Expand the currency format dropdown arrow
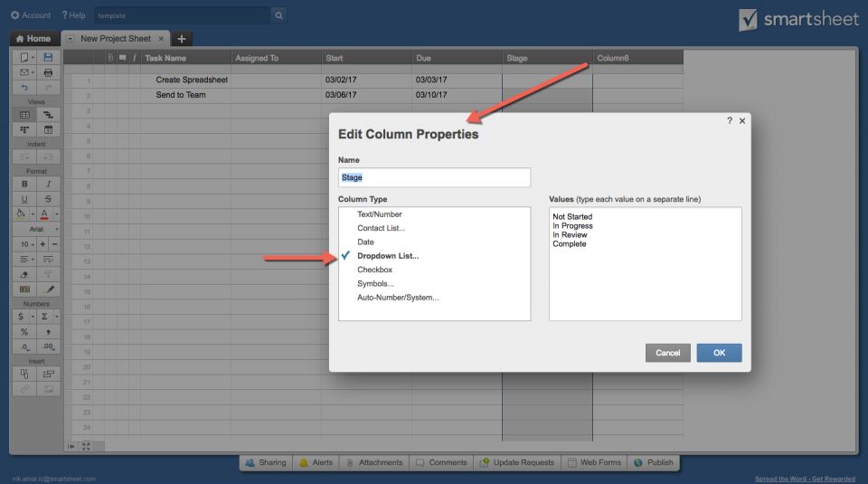Screen dimensions: 868x484 point(33,317)
